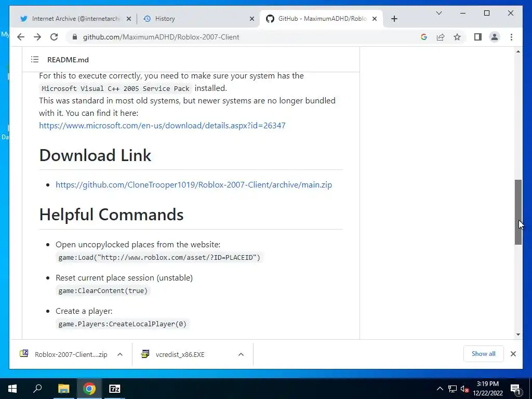
Task: Bookmark this tab with the star icon
Action: [457, 37]
